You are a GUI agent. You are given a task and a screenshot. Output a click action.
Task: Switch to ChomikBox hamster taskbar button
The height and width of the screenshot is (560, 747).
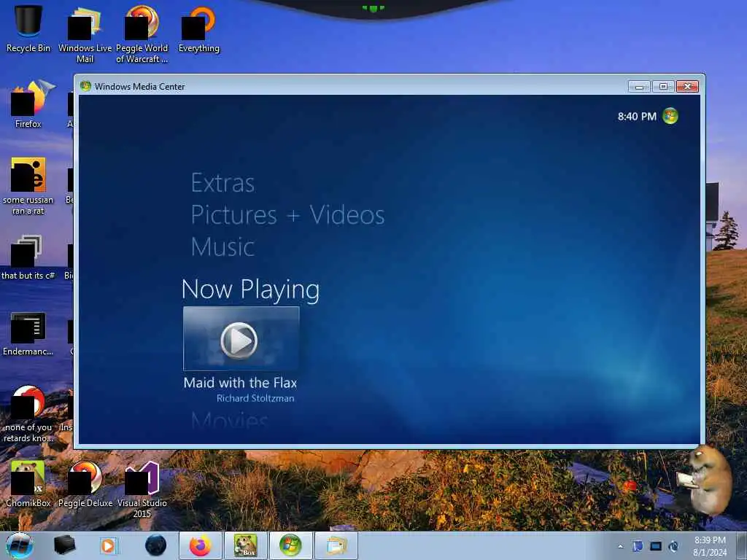245,545
